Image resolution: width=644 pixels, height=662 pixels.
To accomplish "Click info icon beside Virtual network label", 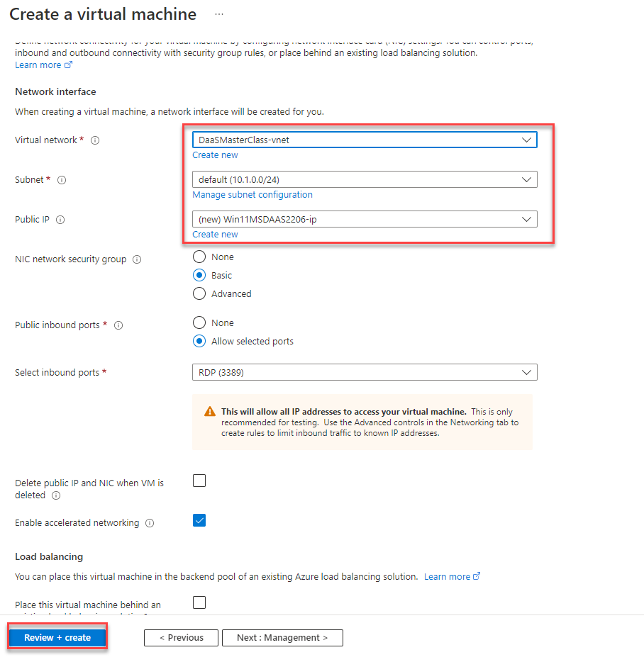I will pyautogui.click(x=95, y=140).
